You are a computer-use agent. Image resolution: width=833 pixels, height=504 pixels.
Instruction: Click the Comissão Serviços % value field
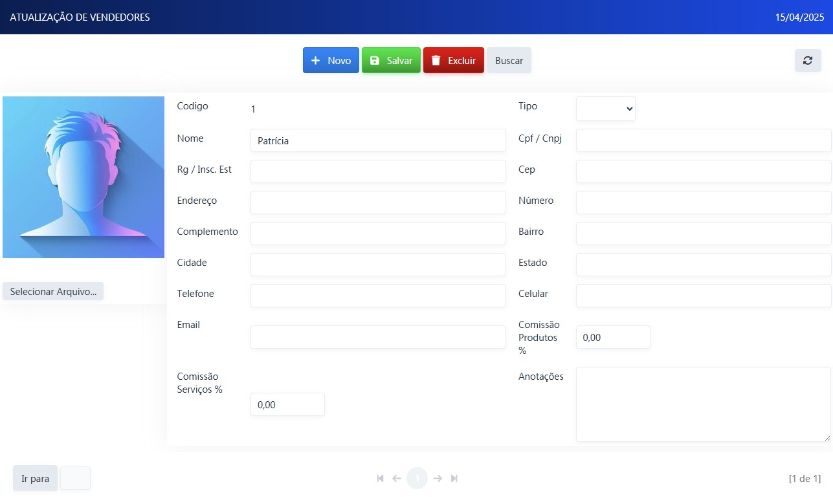coord(287,404)
